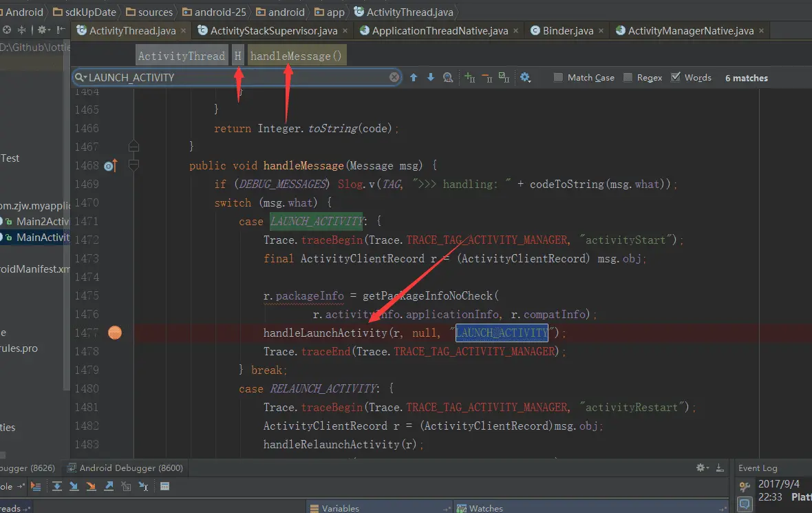Click ActivityThread class breadcrumb
This screenshot has width=812, height=513.
pyautogui.click(x=181, y=56)
